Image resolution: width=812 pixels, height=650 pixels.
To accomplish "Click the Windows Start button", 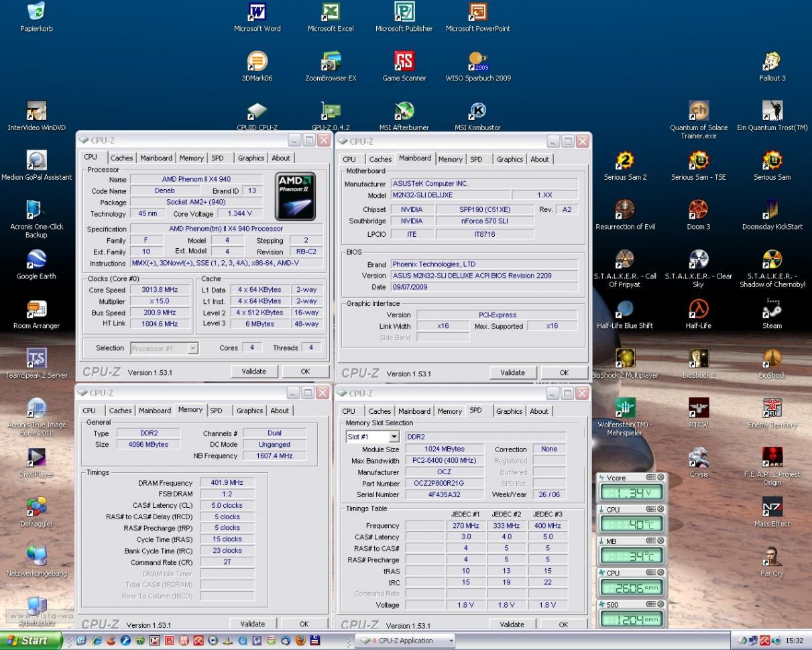I will coord(31,641).
